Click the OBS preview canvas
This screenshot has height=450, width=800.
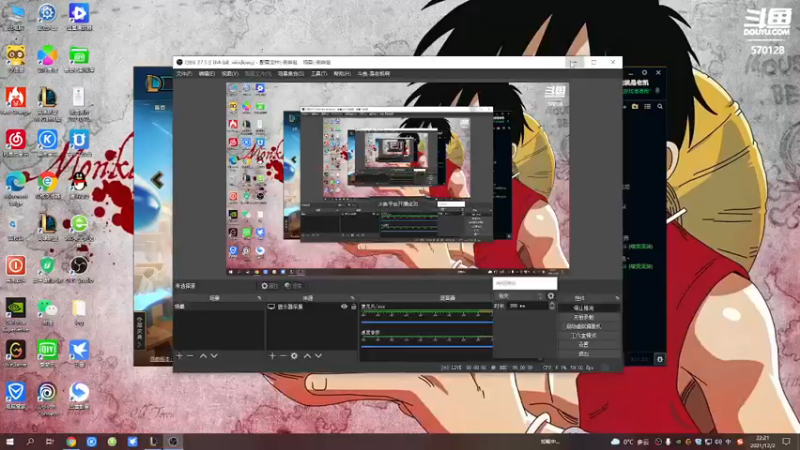(x=397, y=179)
